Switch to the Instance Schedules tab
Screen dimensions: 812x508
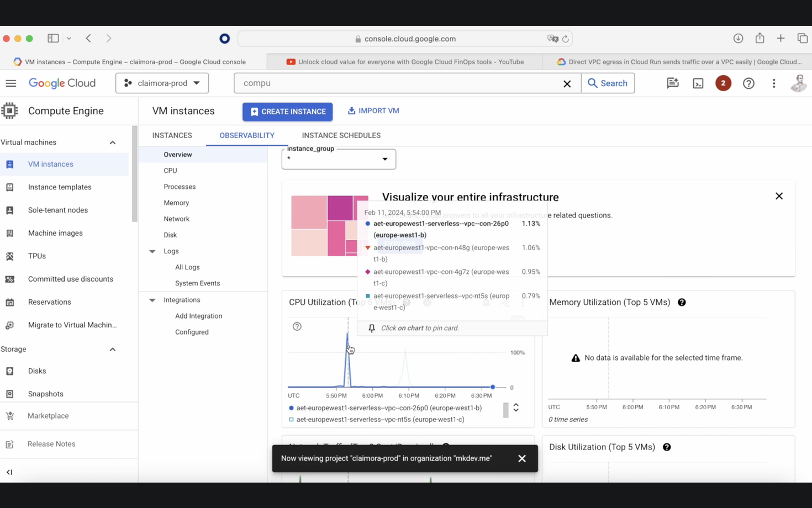[x=341, y=135]
